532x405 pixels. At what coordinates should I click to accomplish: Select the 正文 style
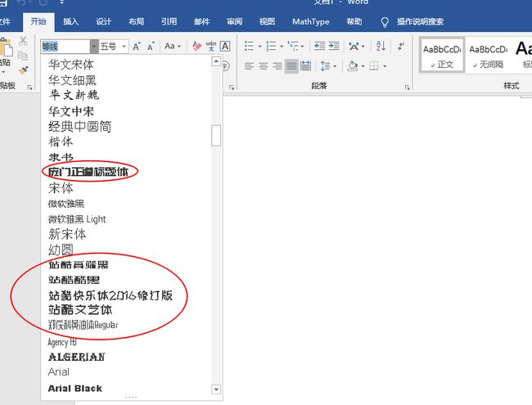(442, 55)
